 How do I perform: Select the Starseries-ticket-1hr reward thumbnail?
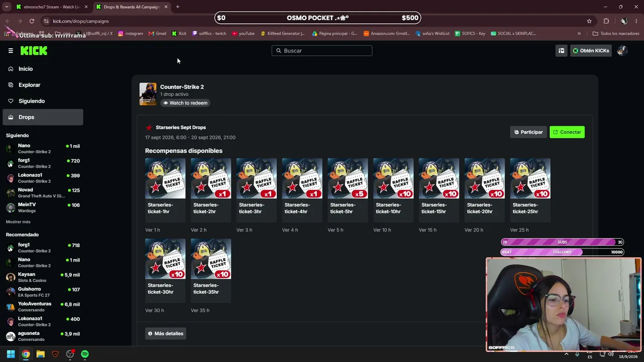(x=165, y=178)
